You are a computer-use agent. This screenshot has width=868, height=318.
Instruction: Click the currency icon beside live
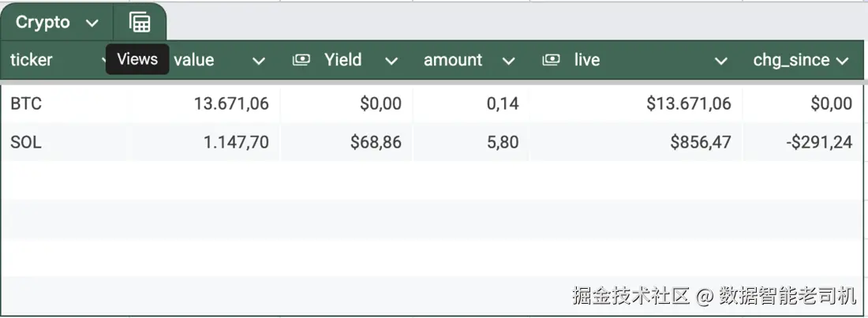[551, 60]
